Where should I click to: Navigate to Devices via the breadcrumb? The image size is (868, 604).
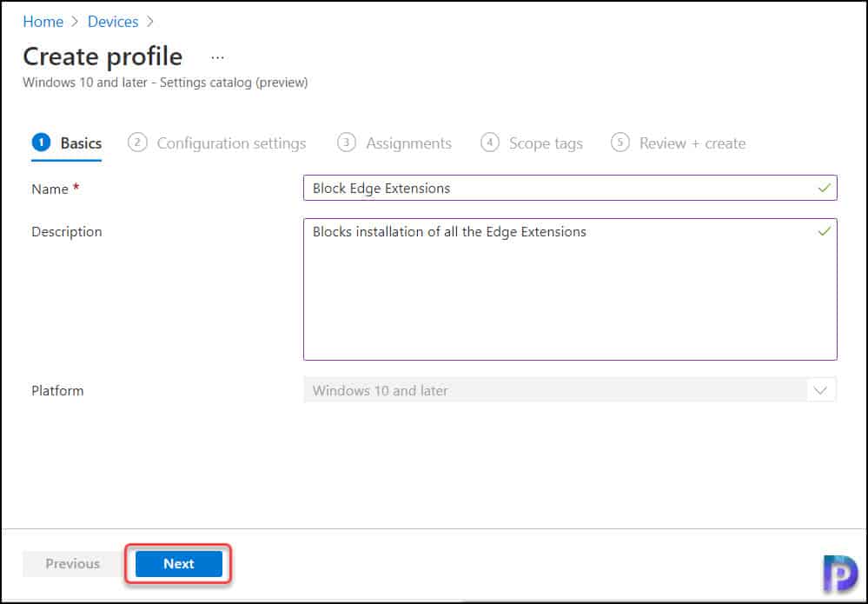tap(113, 21)
